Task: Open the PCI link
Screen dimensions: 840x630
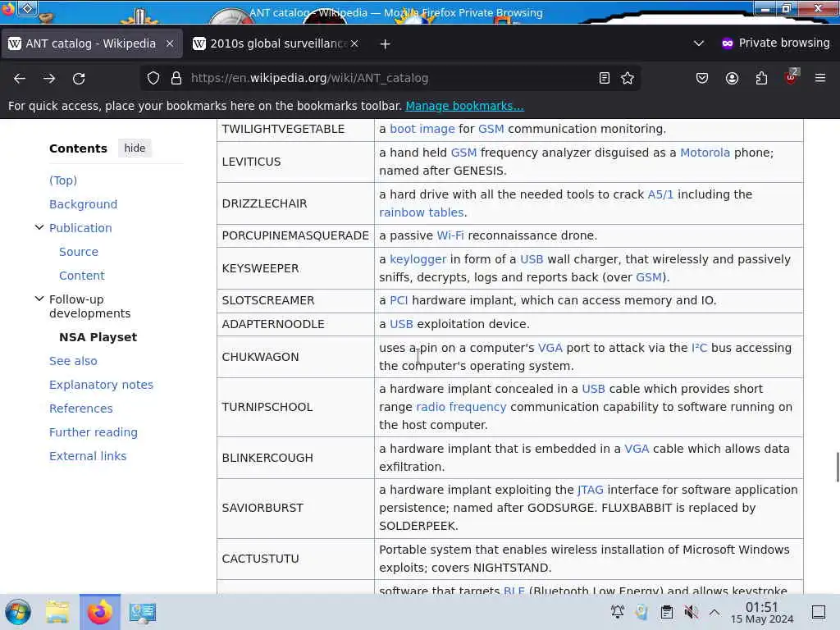Action: (399, 300)
